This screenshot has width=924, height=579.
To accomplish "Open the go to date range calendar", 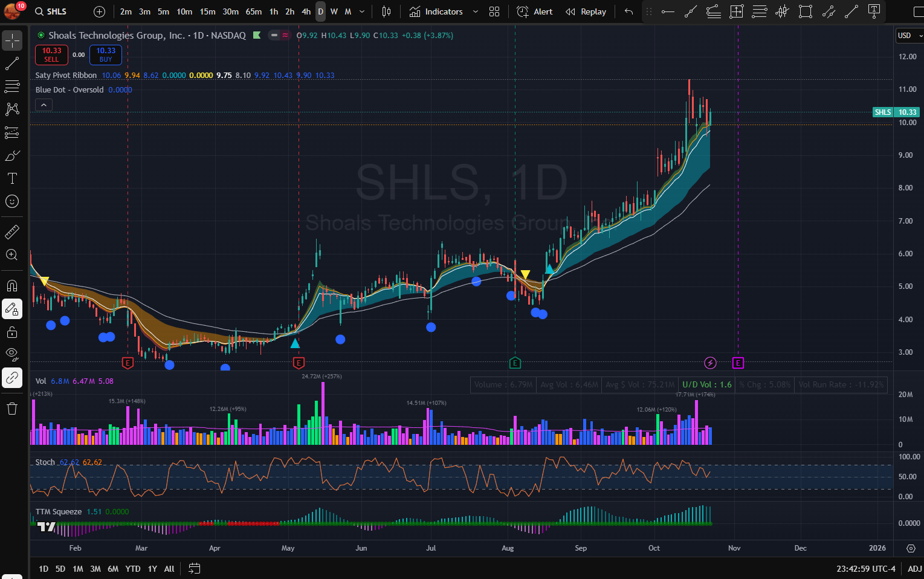I will (194, 569).
